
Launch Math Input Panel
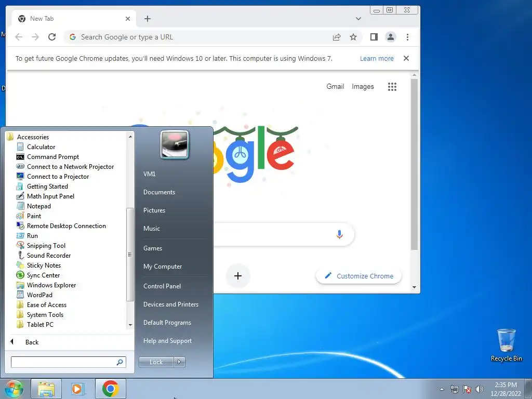[x=50, y=196]
